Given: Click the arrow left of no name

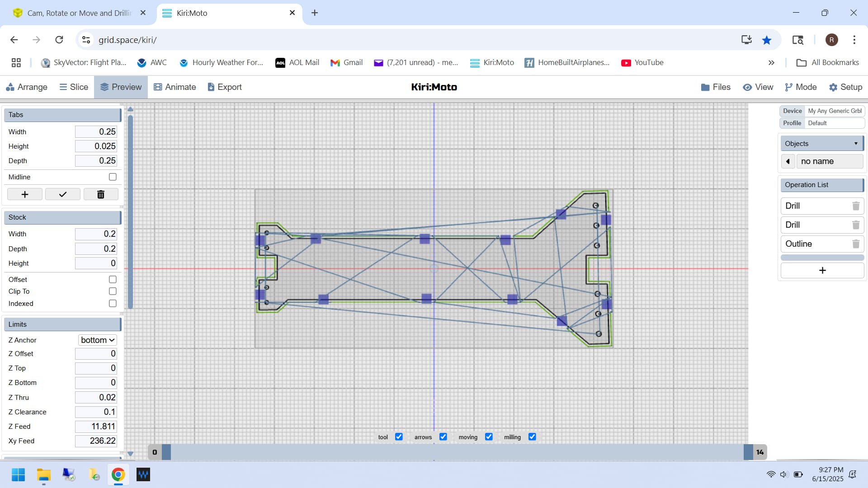Looking at the screenshot, I should pos(788,161).
